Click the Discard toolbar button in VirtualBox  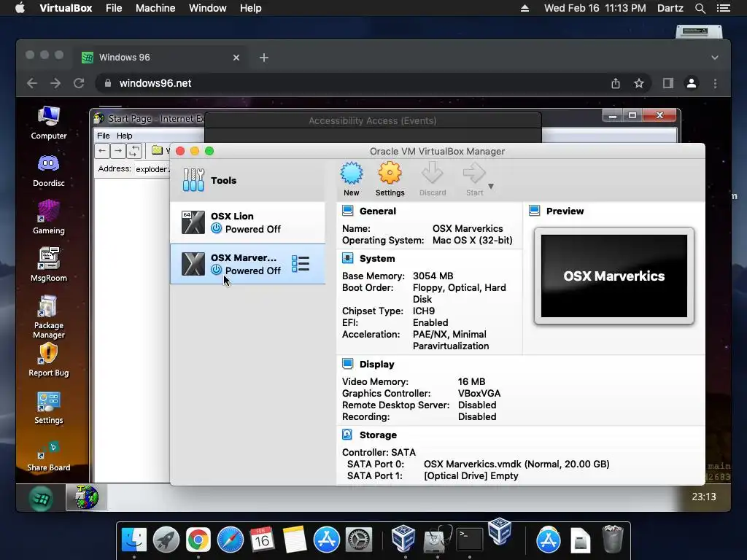point(433,179)
